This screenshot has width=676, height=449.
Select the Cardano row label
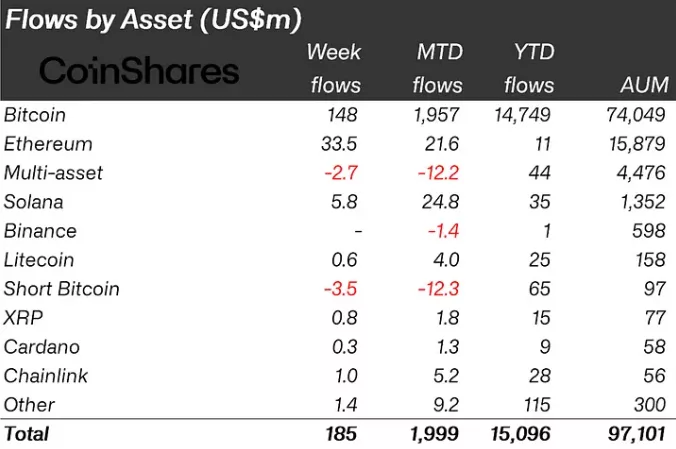point(41,347)
